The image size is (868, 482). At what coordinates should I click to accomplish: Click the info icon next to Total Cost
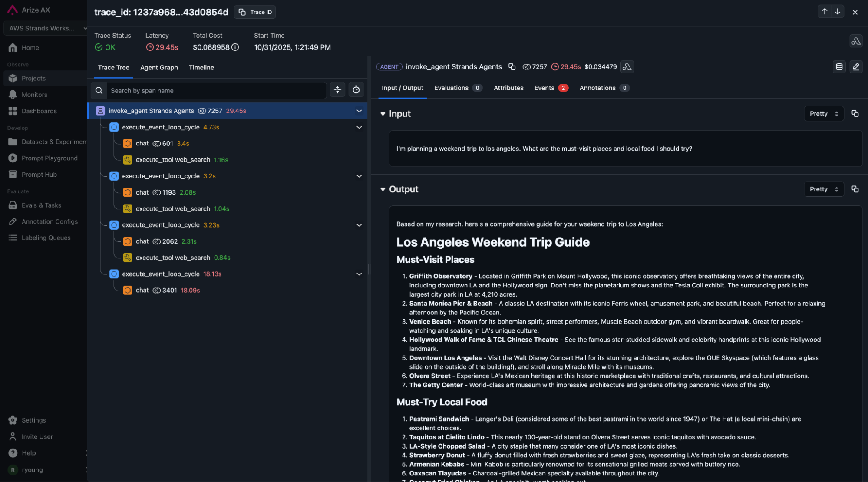pyautogui.click(x=234, y=47)
